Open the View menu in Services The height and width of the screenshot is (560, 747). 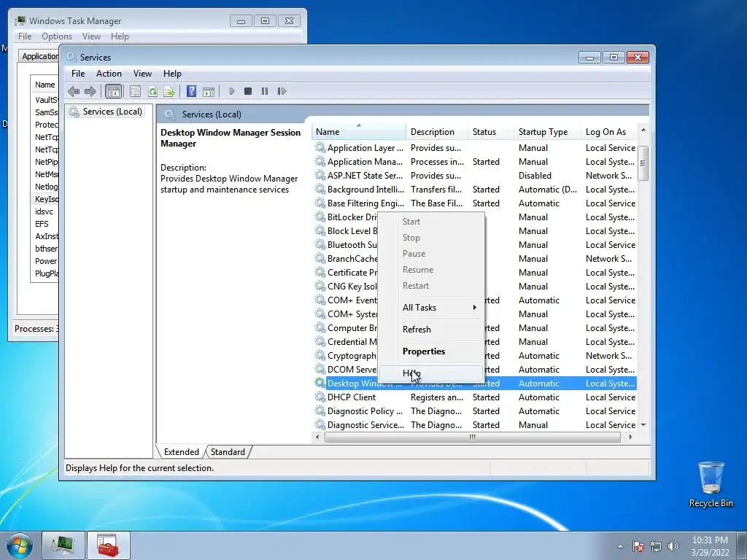(142, 74)
